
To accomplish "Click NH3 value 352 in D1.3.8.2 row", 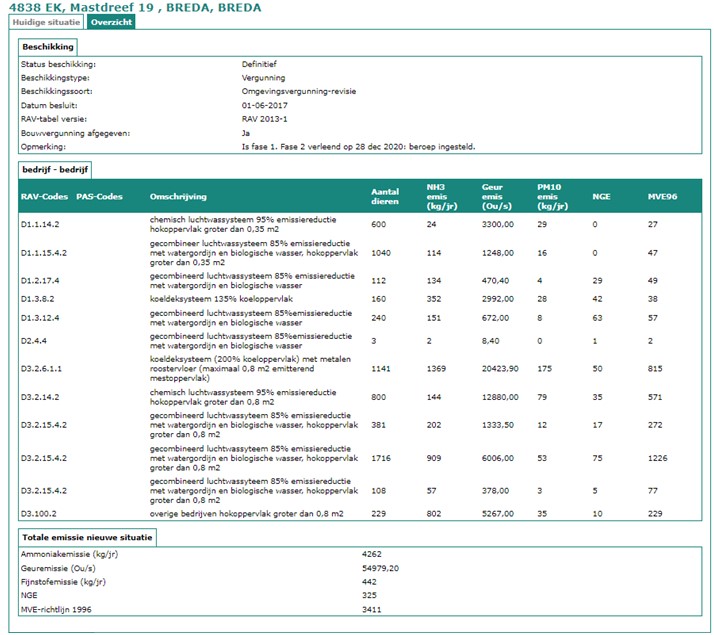I will [434, 299].
